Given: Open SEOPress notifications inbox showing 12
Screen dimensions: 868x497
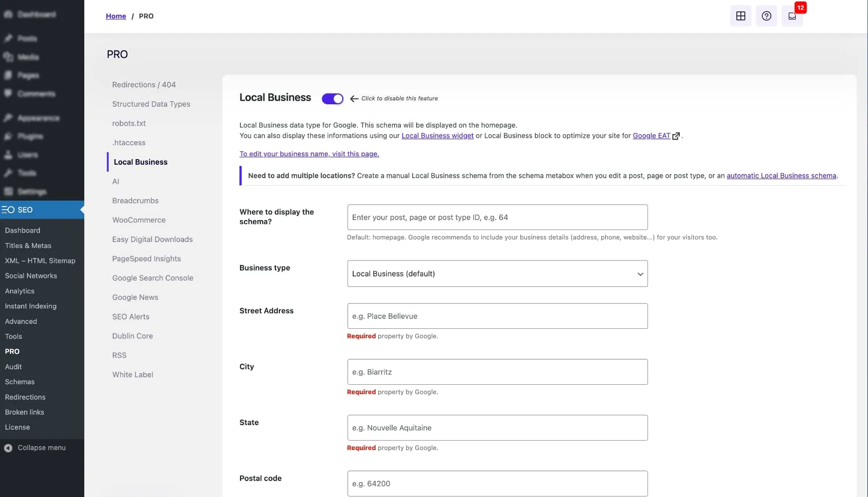Looking at the screenshot, I should tap(792, 15).
